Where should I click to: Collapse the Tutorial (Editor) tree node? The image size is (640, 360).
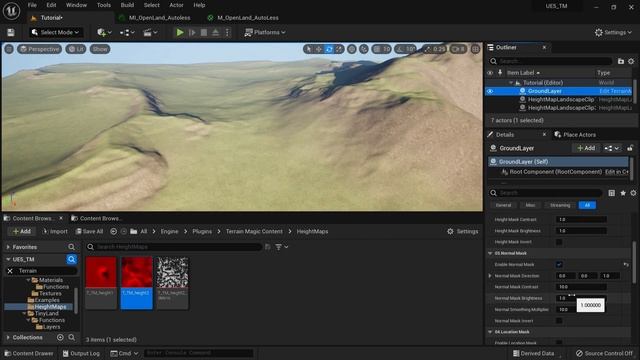[x=511, y=82]
